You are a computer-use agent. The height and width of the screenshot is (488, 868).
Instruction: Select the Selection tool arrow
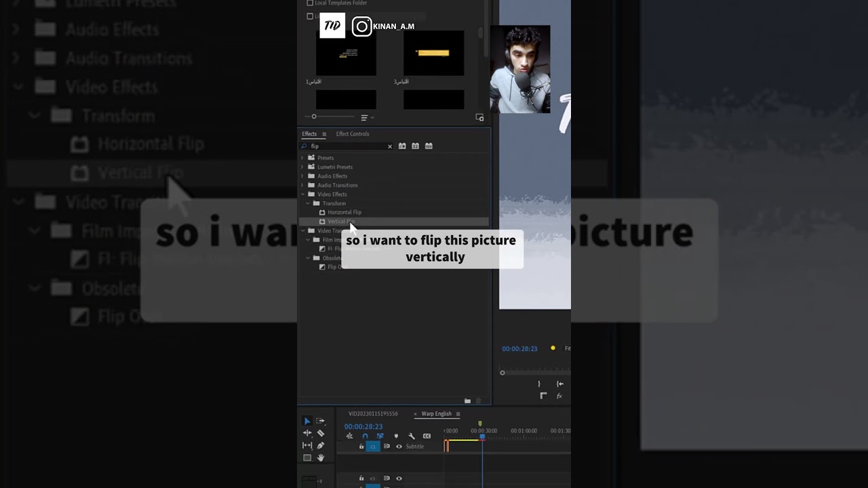[x=307, y=421]
